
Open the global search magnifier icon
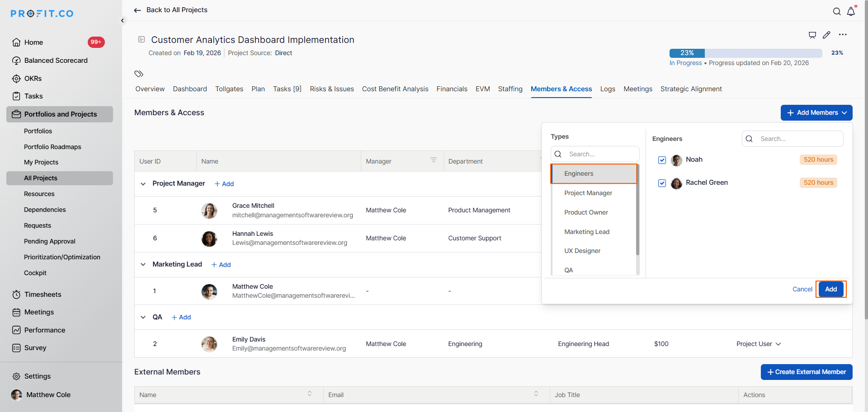click(837, 12)
